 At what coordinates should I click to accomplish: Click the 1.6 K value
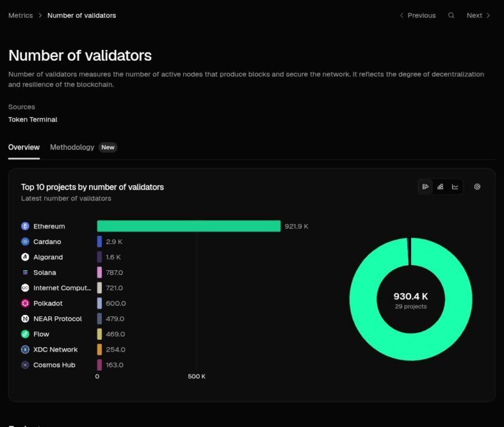click(x=113, y=257)
